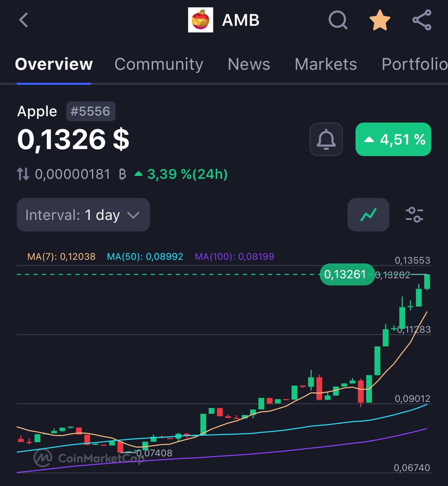Viewport: 448px width, 486px height.
Task: Select the 0,13261 current price marker
Action: (x=346, y=274)
